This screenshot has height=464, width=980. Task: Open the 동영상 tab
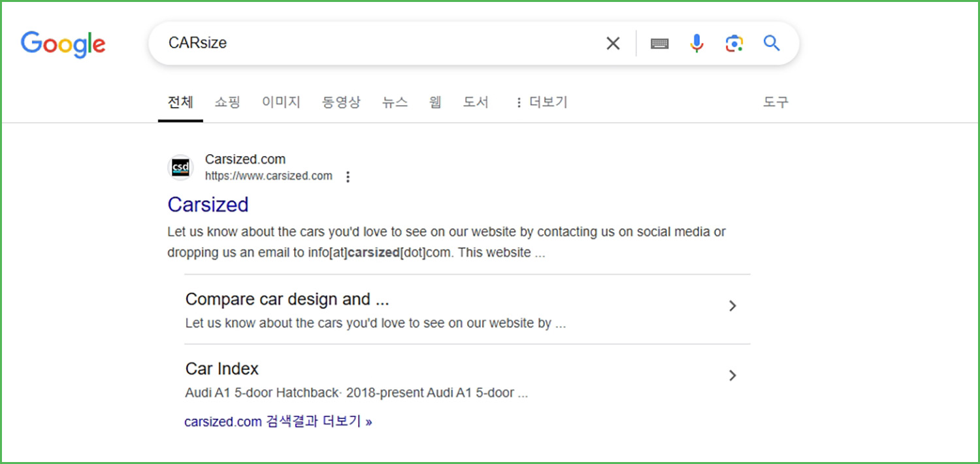pos(341,102)
